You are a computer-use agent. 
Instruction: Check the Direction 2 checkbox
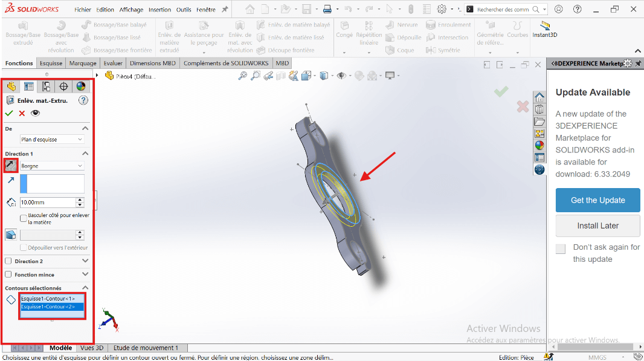(x=8, y=261)
